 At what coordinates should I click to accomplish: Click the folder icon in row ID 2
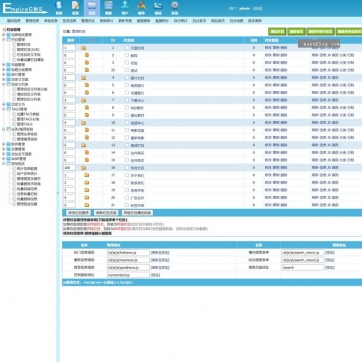point(87,55)
